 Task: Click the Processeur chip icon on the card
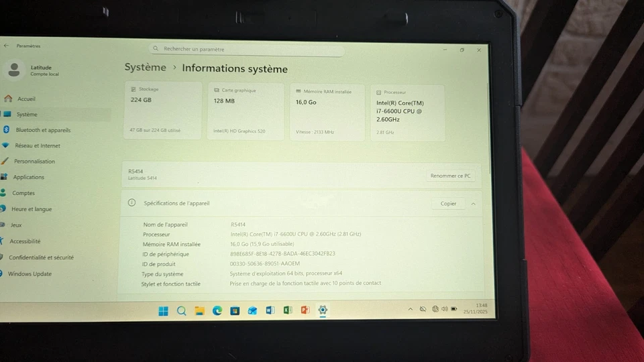pos(378,93)
